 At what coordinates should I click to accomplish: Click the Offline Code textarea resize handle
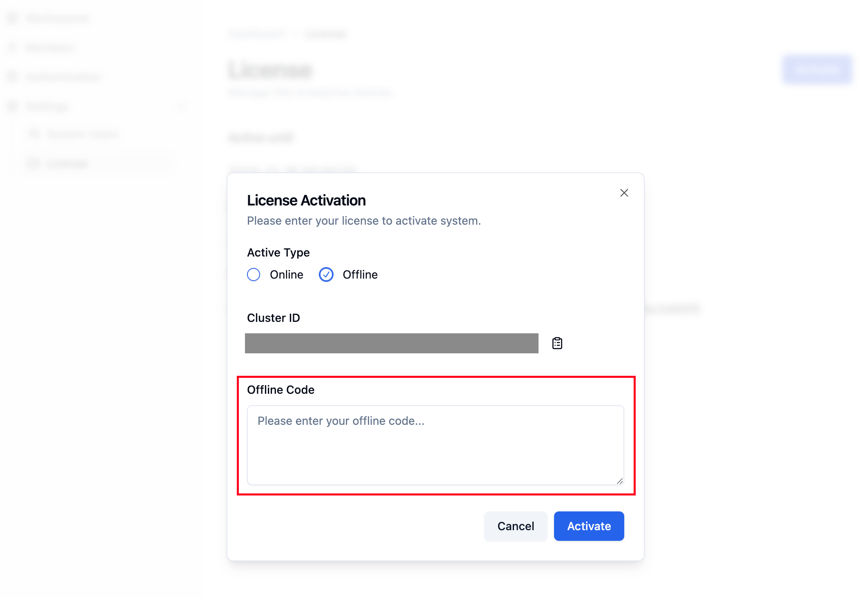(620, 481)
